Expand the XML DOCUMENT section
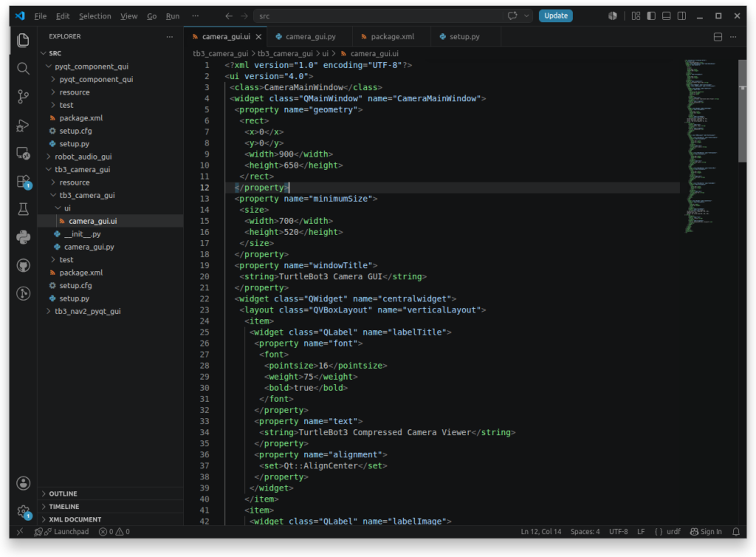 [111, 520]
